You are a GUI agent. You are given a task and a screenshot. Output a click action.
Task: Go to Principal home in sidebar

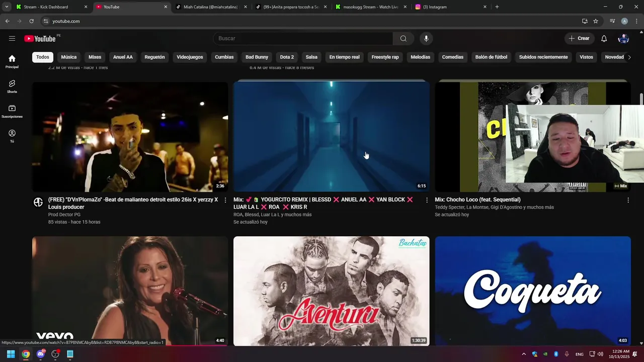12,61
